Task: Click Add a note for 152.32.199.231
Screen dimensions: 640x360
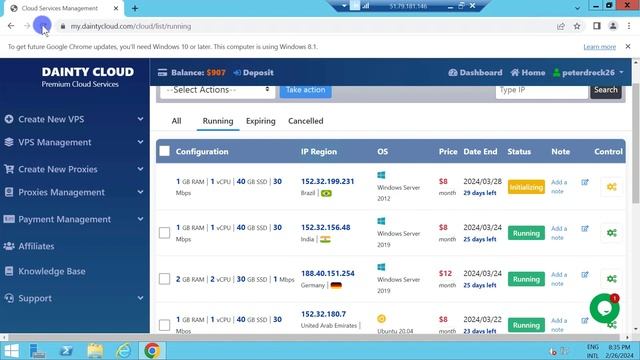Action: pyautogui.click(x=559, y=187)
